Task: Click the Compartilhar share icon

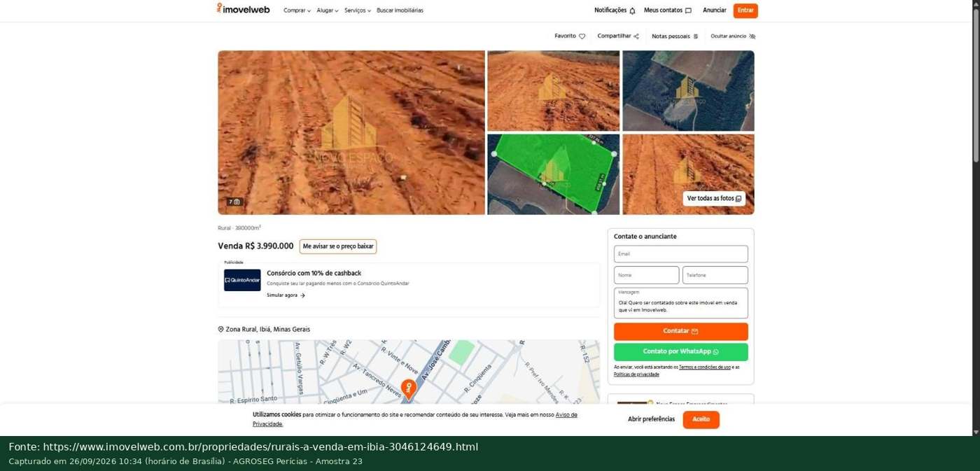Action: click(636, 36)
